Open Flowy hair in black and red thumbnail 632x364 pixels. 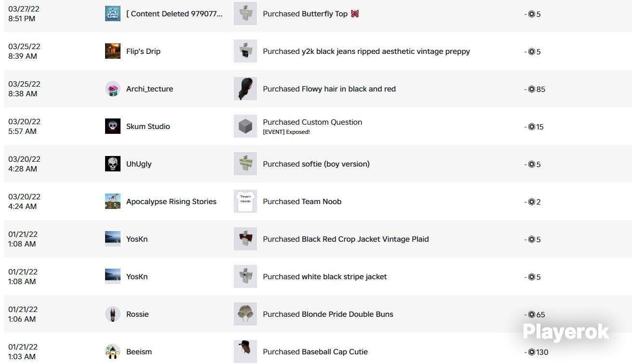click(245, 89)
